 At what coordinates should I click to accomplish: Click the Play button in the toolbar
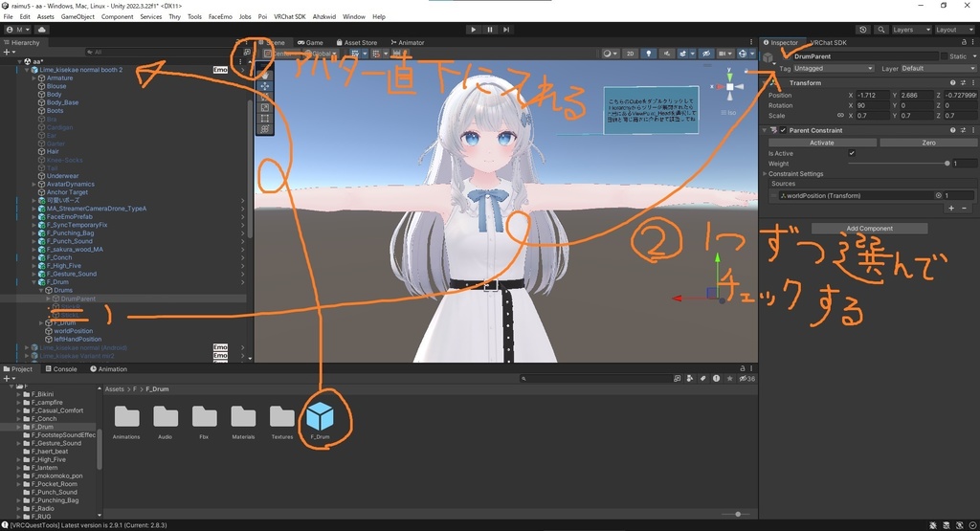[x=473, y=30]
